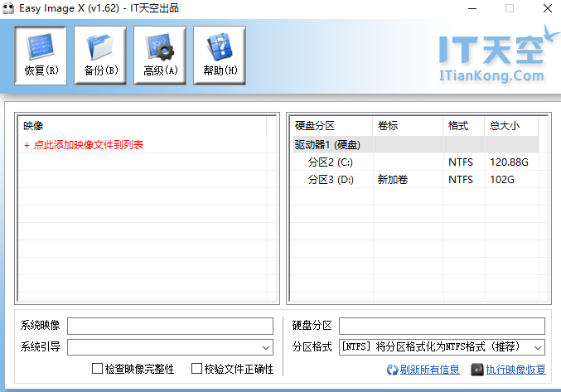
Task: Enable the 检查映像完整性 checkbox
Action: [x=97, y=369]
